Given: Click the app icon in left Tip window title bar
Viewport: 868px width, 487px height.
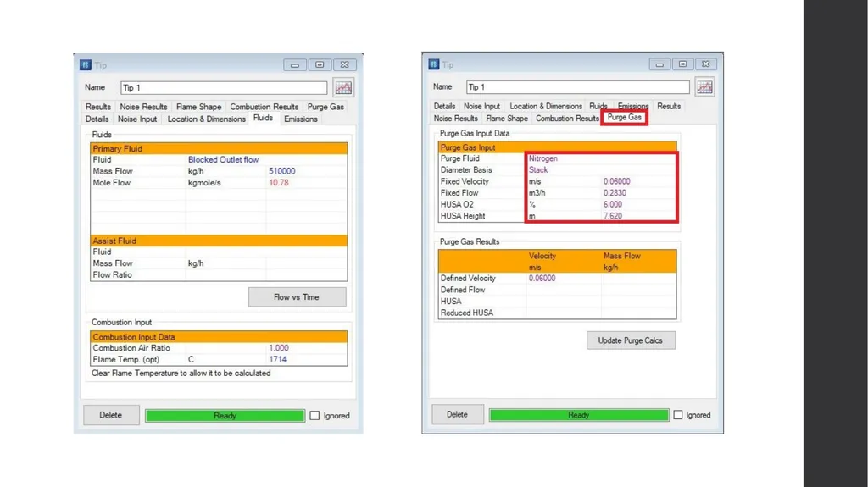Looking at the screenshot, I should 86,65.
